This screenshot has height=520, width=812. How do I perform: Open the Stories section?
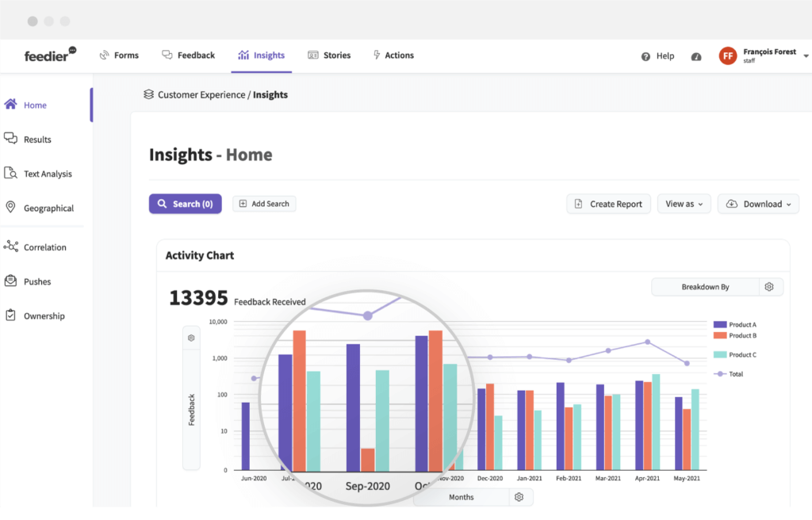[329, 55]
